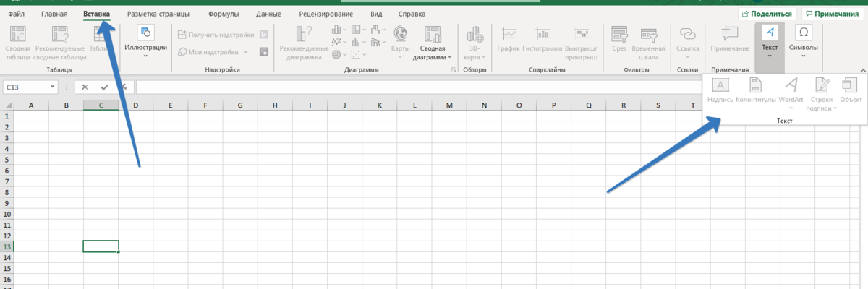This screenshot has width=868, height=289.
Task: Open Рекомендуемые диаграммы
Action: click(304, 43)
